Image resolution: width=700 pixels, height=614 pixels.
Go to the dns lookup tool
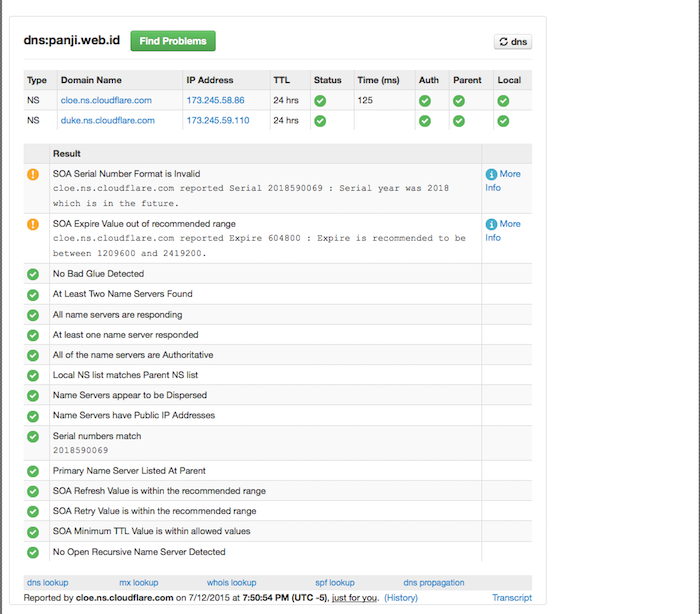pyautogui.click(x=48, y=583)
